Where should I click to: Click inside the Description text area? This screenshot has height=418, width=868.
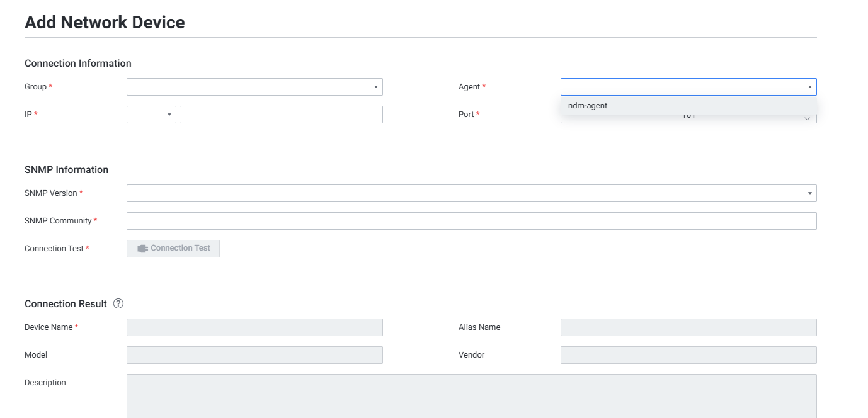point(471,395)
